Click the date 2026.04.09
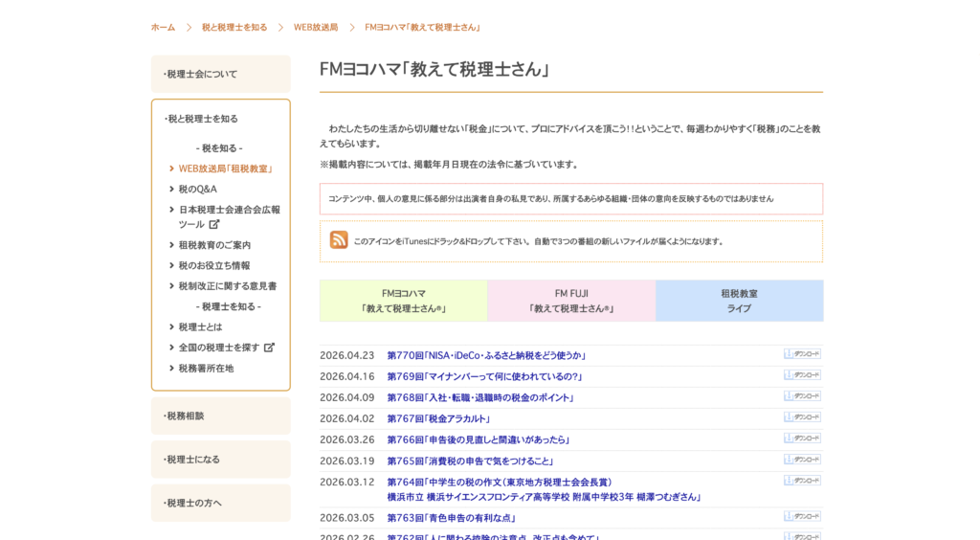980x540 pixels. click(x=346, y=398)
